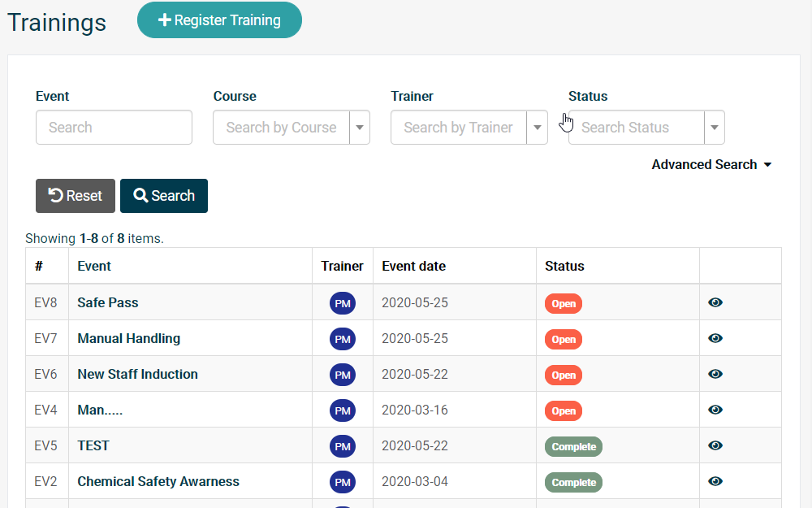The height and width of the screenshot is (508, 812).
Task: Click the Trainings page heading
Action: pyautogui.click(x=57, y=23)
